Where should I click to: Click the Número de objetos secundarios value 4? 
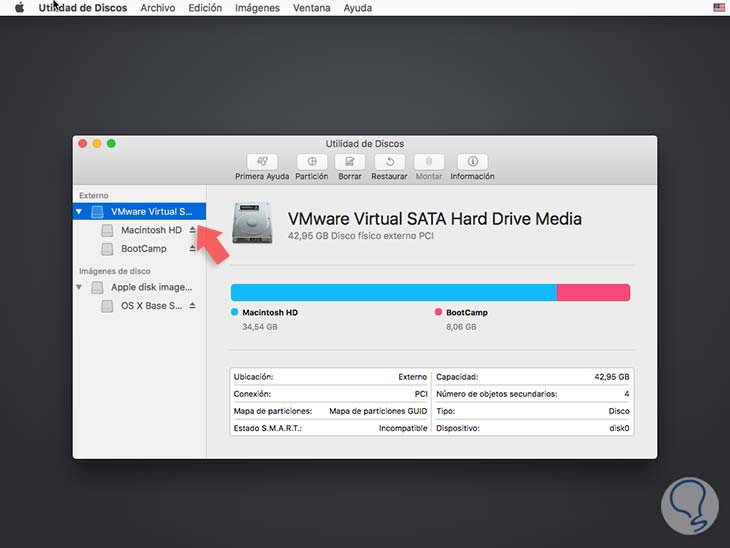coord(627,394)
